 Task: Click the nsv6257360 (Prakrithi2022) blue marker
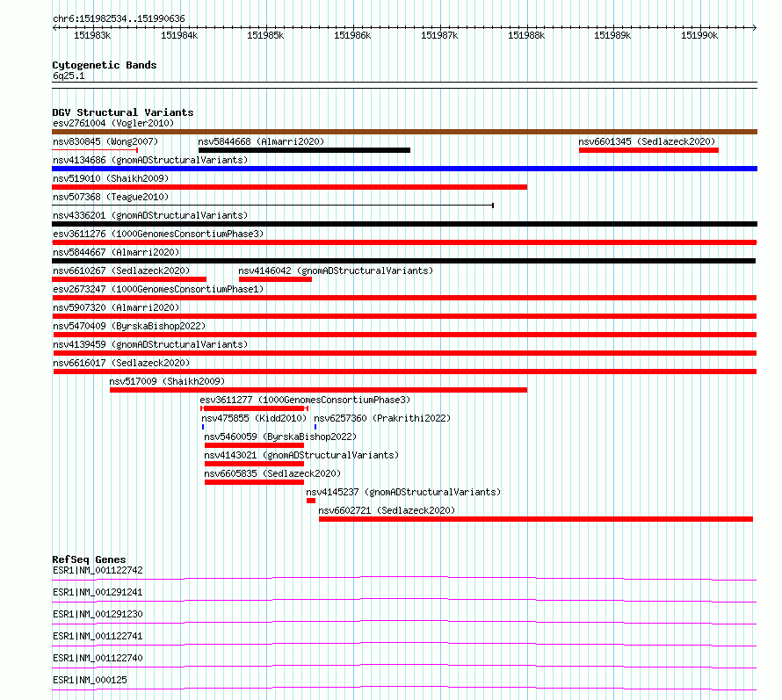pos(315,427)
